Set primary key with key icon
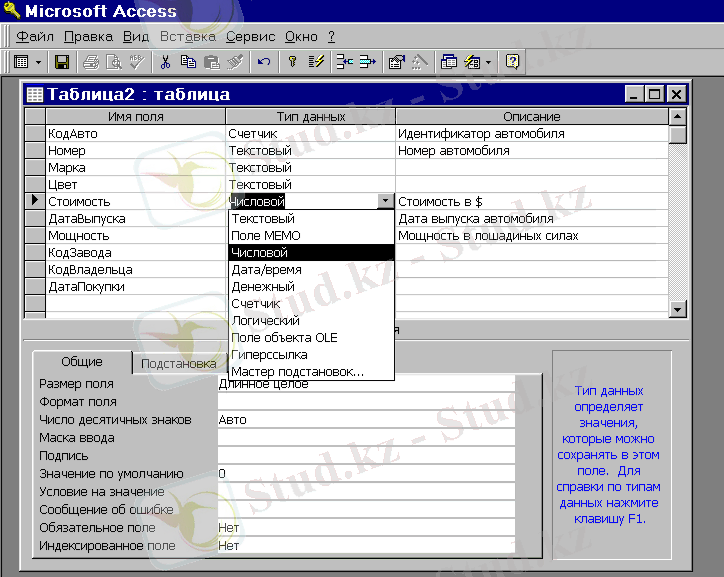The height and width of the screenshot is (577, 724). tap(293, 62)
